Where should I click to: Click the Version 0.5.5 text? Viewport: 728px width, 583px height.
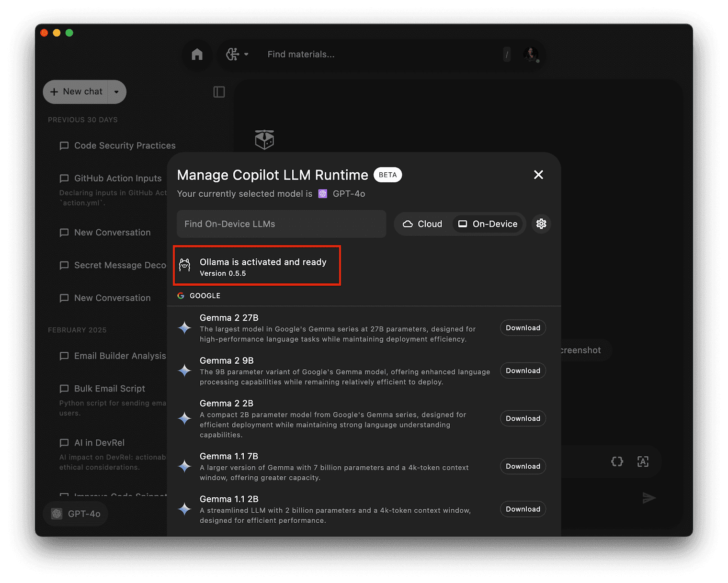223,273
